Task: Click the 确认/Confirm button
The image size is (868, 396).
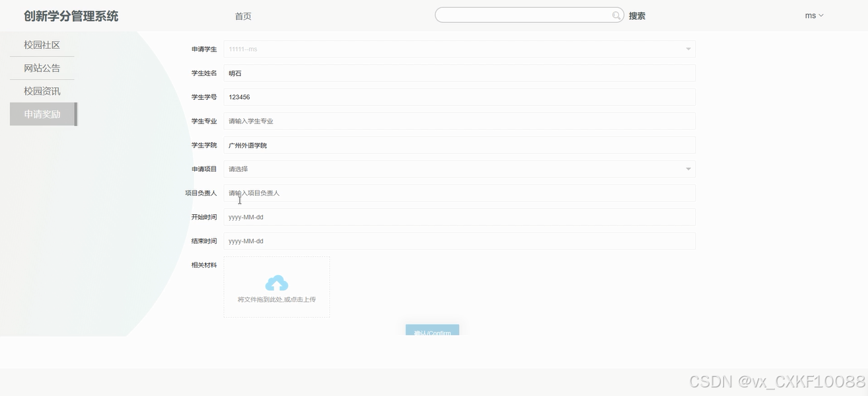Action: point(432,330)
